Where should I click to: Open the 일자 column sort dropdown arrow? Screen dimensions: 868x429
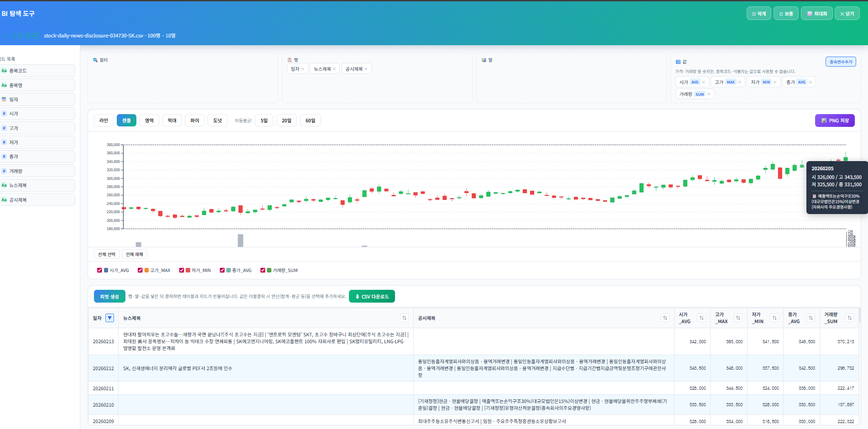(x=109, y=318)
